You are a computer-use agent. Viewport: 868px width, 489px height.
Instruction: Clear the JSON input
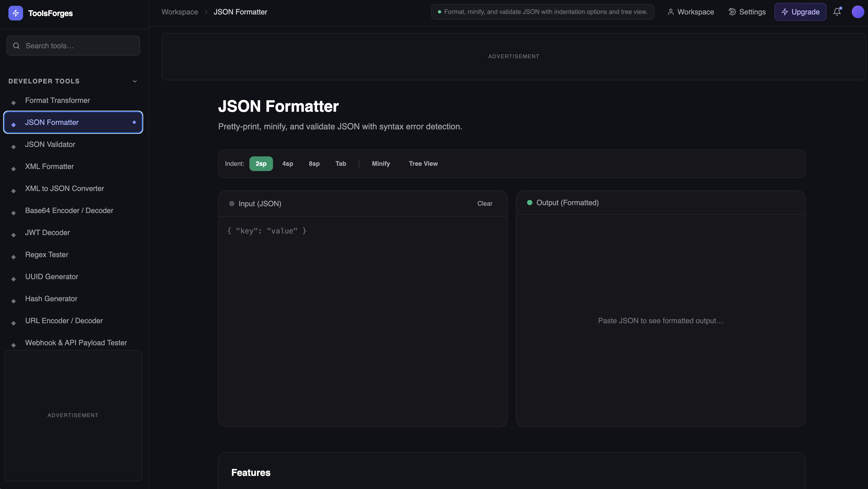click(x=485, y=204)
